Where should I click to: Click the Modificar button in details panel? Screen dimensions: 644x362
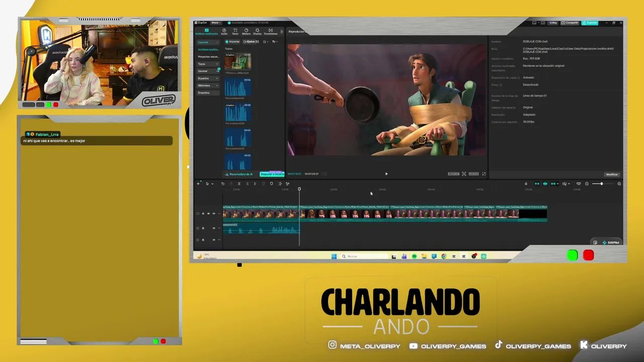(x=612, y=174)
